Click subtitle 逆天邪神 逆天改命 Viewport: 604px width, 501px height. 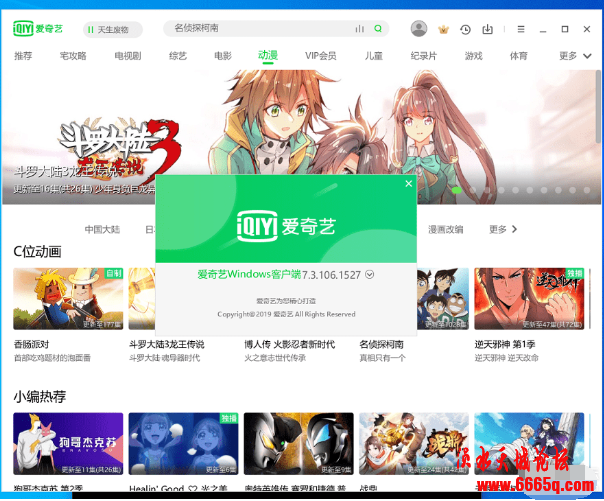pyautogui.click(x=506, y=358)
